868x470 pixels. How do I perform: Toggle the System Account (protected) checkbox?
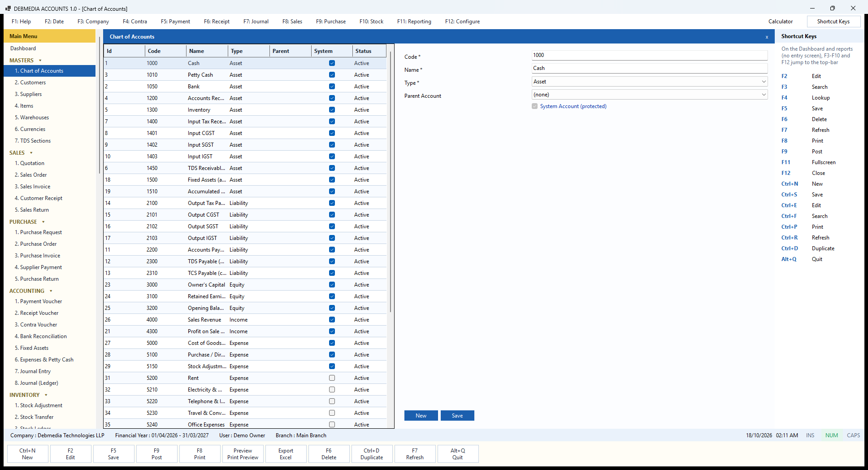click(534, 106)
